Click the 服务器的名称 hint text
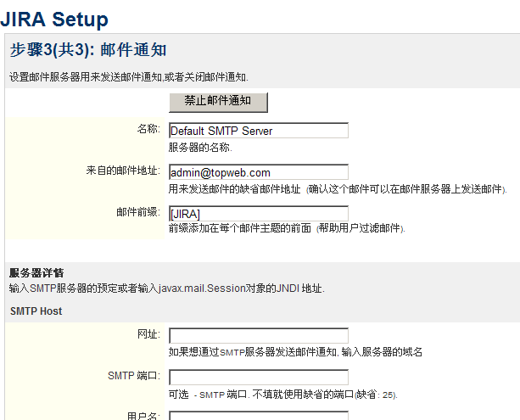Screen dimensions: 520x420 (200, 148)
